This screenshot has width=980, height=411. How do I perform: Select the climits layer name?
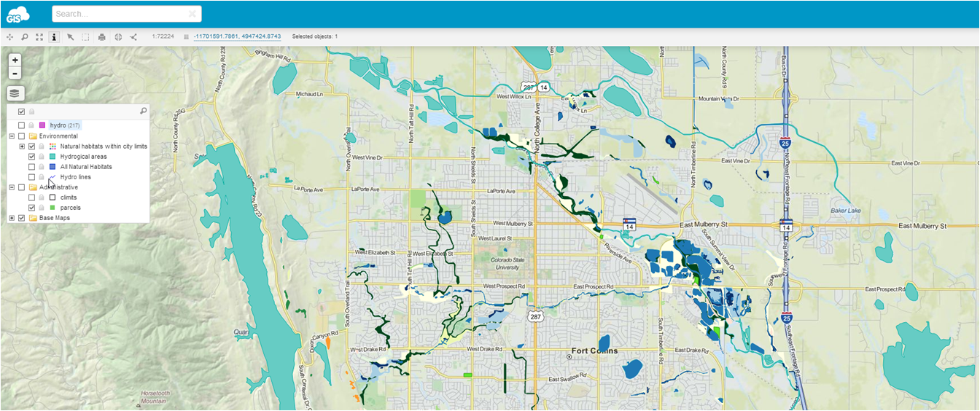69,197
